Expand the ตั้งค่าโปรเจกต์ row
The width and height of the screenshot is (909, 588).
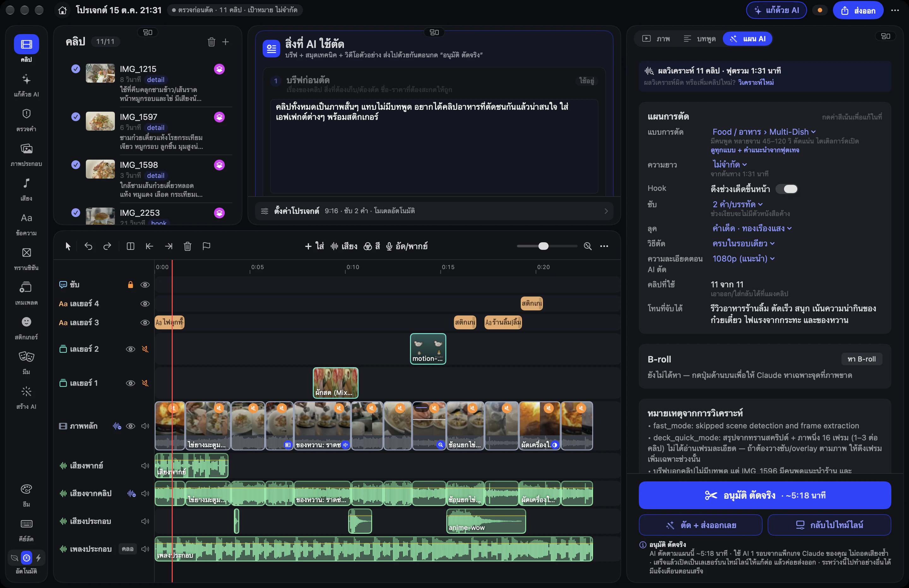click(x=434, y=211)
